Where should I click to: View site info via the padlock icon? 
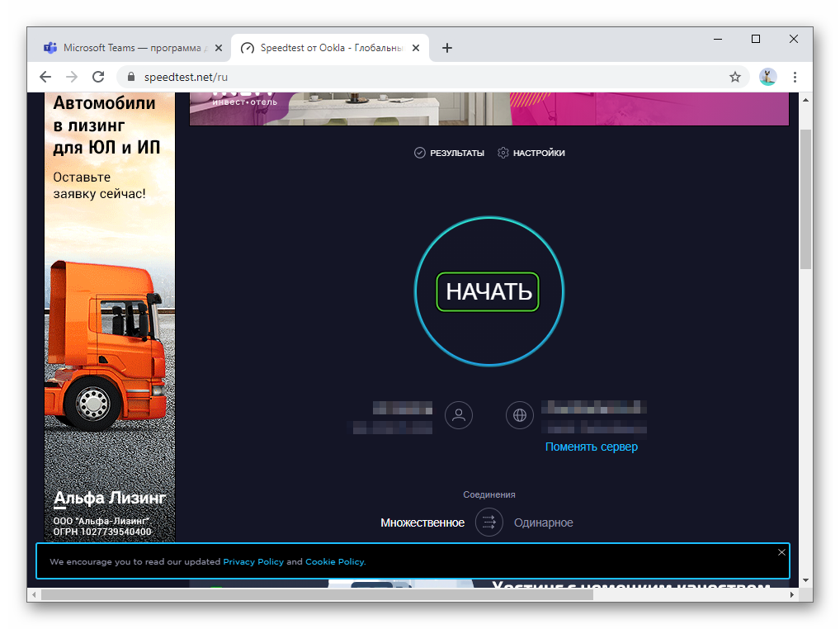point(130,77)
